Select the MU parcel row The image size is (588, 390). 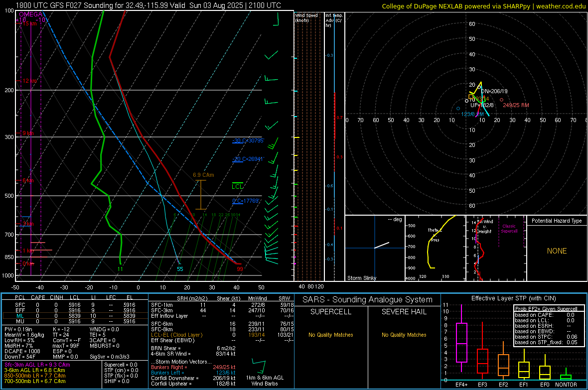(75, 321)
